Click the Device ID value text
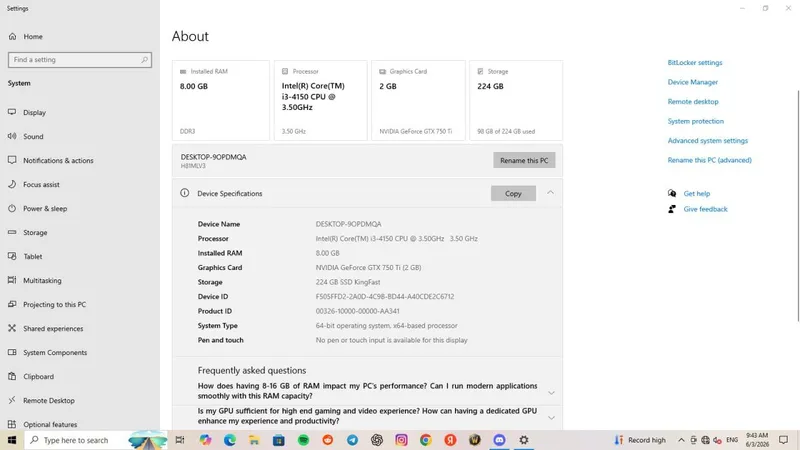The image size is (800, 450). point(385,296)
